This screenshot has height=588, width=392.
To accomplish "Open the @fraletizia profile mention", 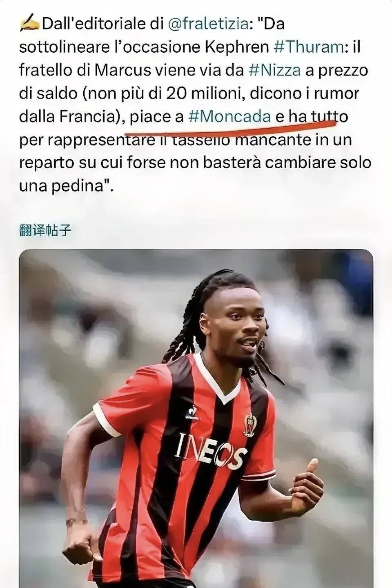I will 208,24.
